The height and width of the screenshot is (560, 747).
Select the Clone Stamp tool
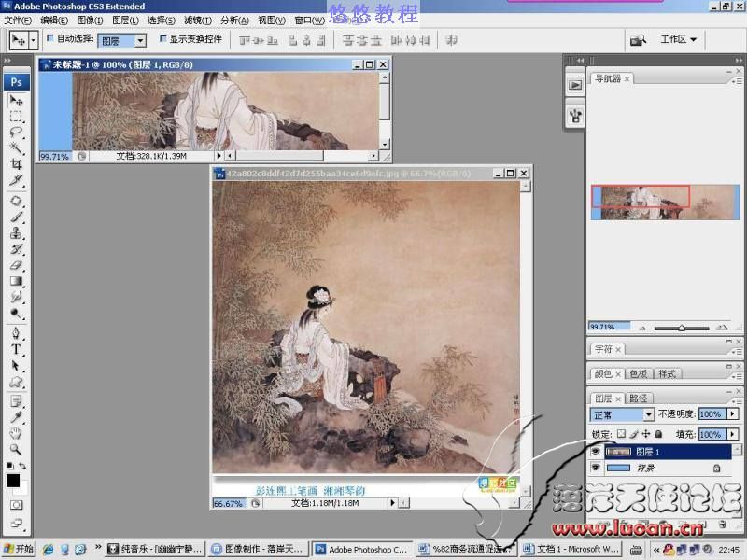(16, 232)
